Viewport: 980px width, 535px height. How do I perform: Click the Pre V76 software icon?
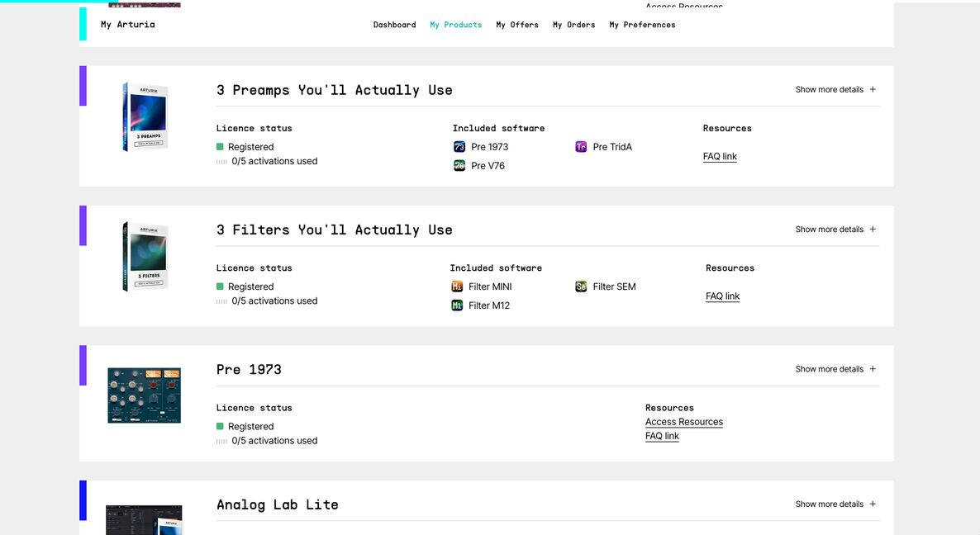point(459,166)
